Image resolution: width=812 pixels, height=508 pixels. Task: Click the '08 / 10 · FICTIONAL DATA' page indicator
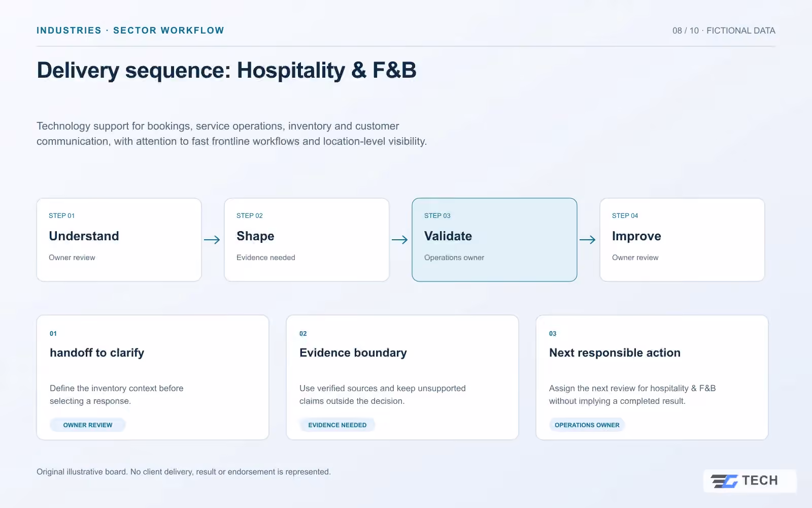coord(724,30)
